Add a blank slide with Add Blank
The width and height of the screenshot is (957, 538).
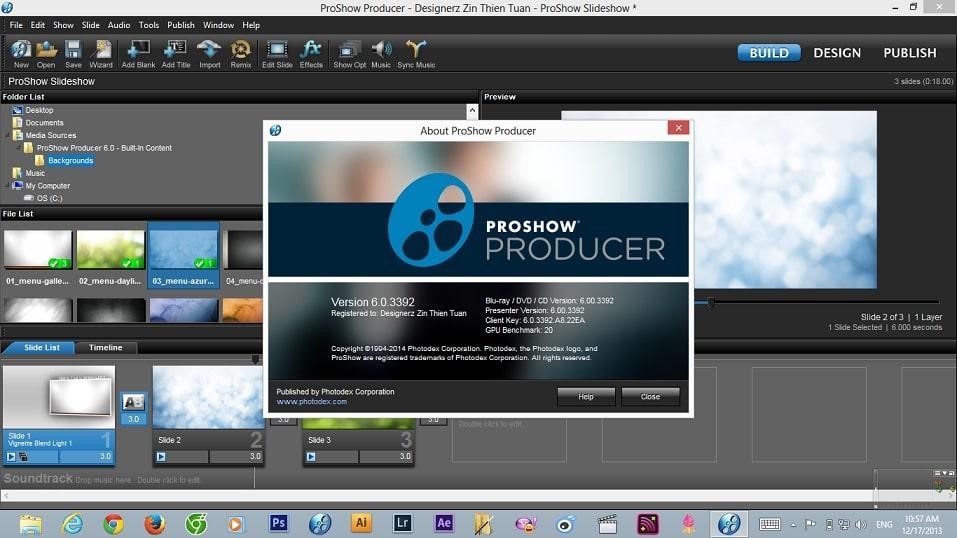click(139, 54)
